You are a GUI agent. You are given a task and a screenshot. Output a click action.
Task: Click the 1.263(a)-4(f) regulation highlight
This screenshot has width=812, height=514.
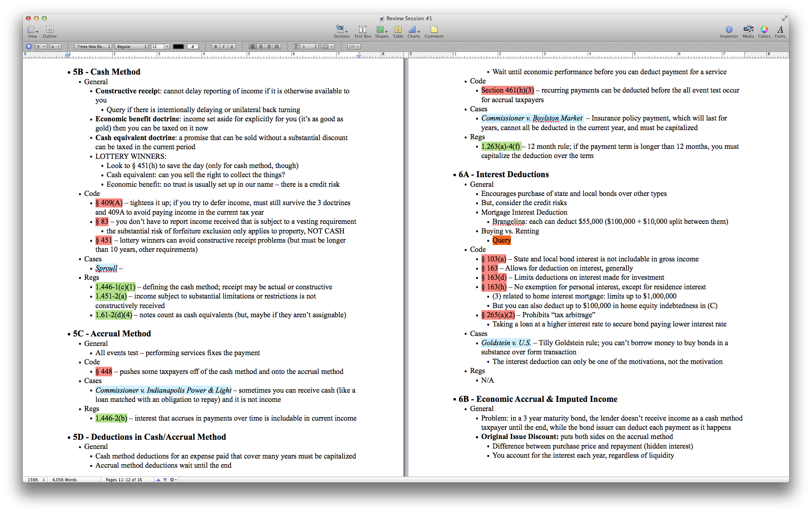501,146
